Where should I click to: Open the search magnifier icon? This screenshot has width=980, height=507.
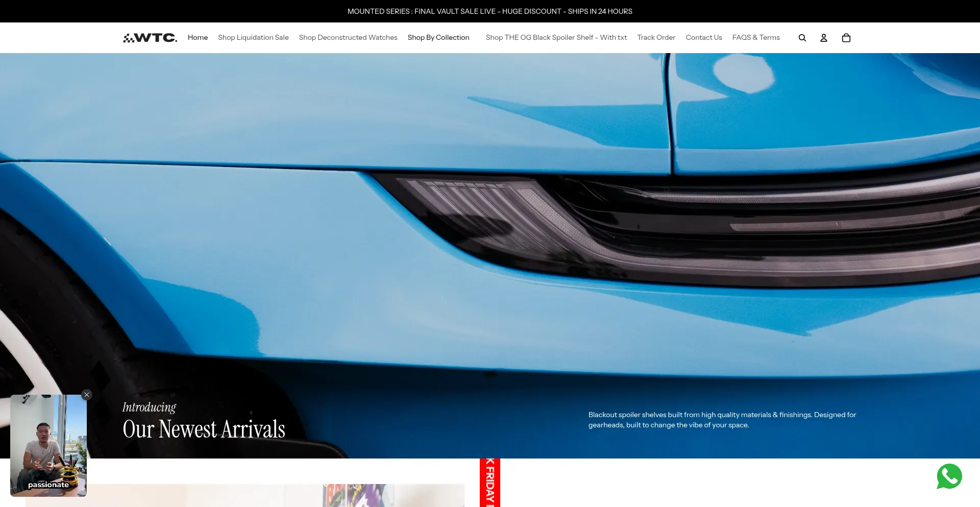pyautogui.click(x=802, y=38)
